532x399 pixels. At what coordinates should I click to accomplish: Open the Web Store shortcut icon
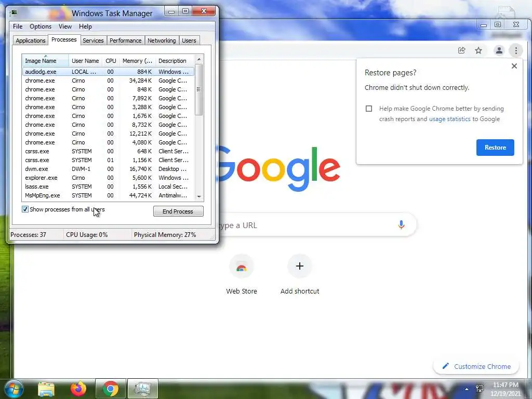pos(242,267)
